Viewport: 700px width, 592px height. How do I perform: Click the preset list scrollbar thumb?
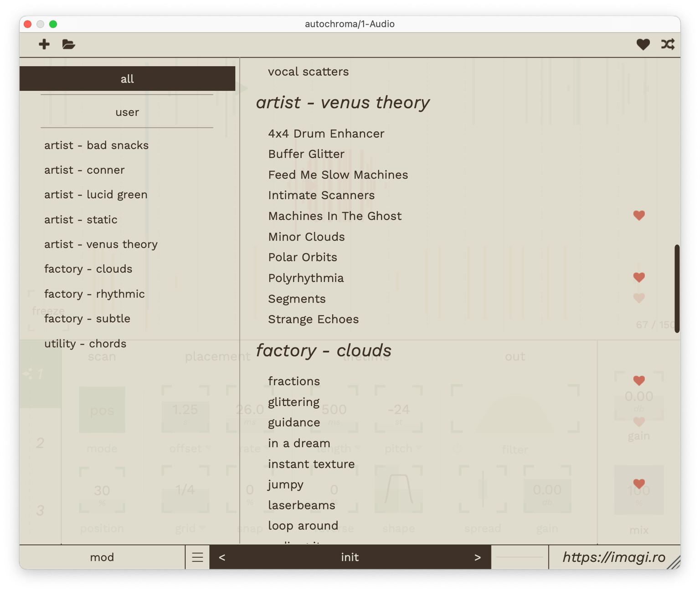677,288
